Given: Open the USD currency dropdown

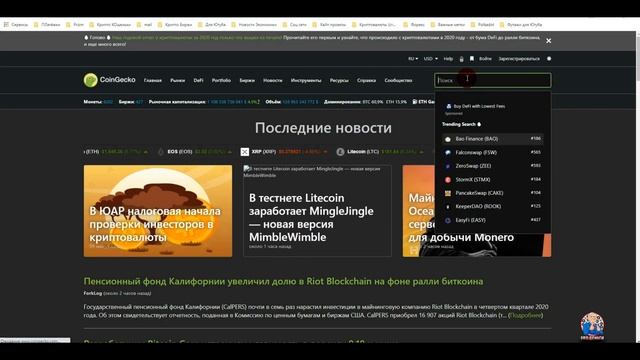Looking at the screenshot, I should (x=430, y=59).
